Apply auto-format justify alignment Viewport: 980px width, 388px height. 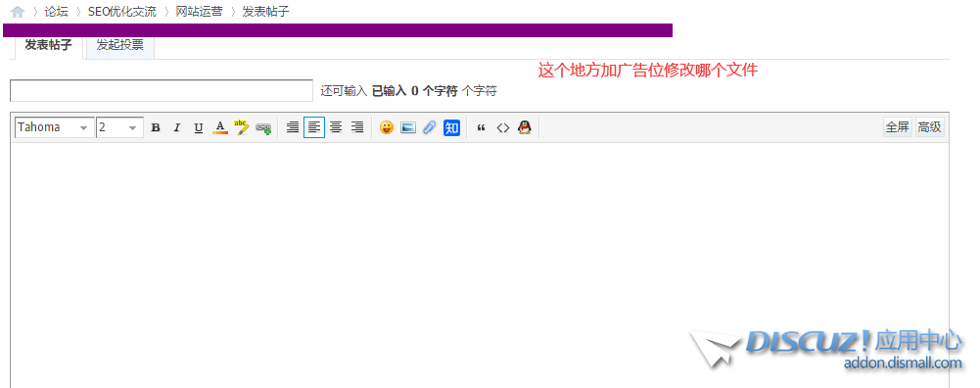pos(293,127)
